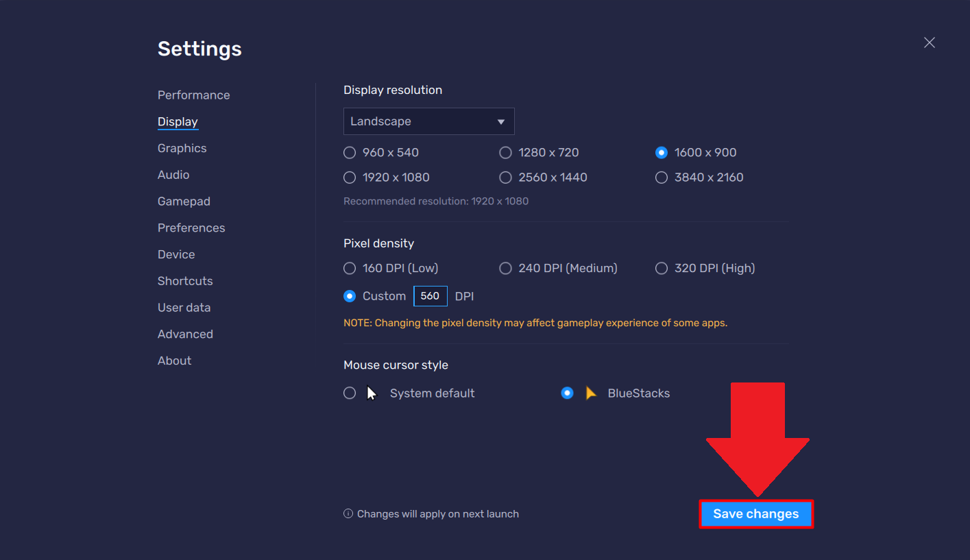
Task: Select 160 DPI (Low) pixel density
Action: tap(350, 269)
